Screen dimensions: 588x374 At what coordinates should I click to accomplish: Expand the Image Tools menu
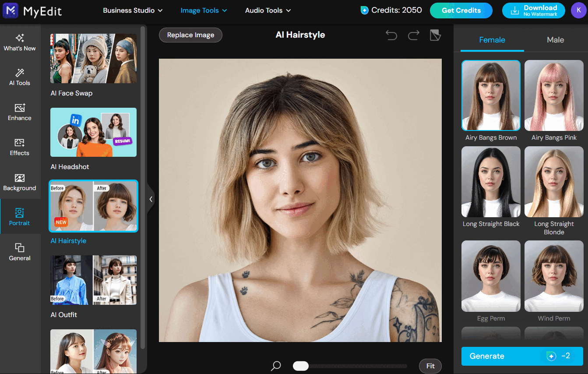pos(204,11)
